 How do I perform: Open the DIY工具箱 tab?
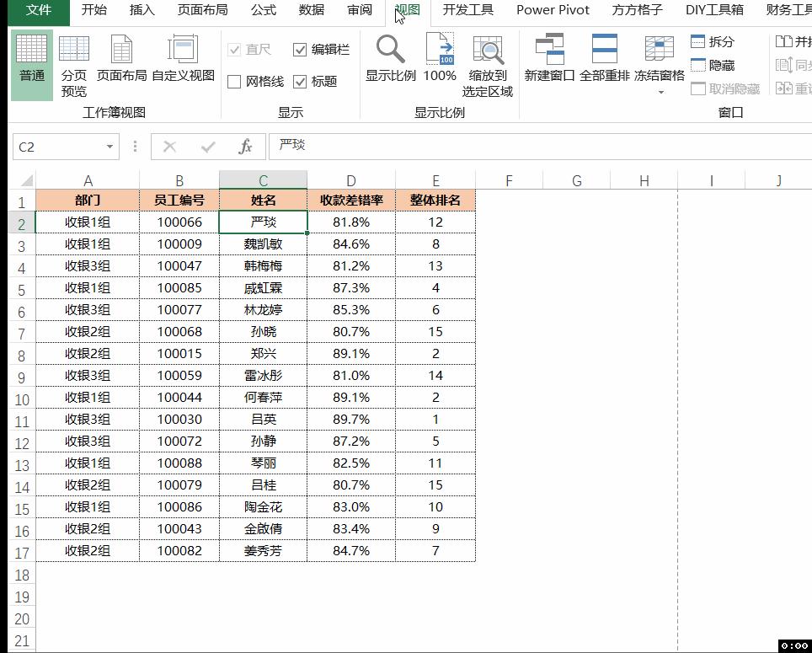tap(714, 10)
